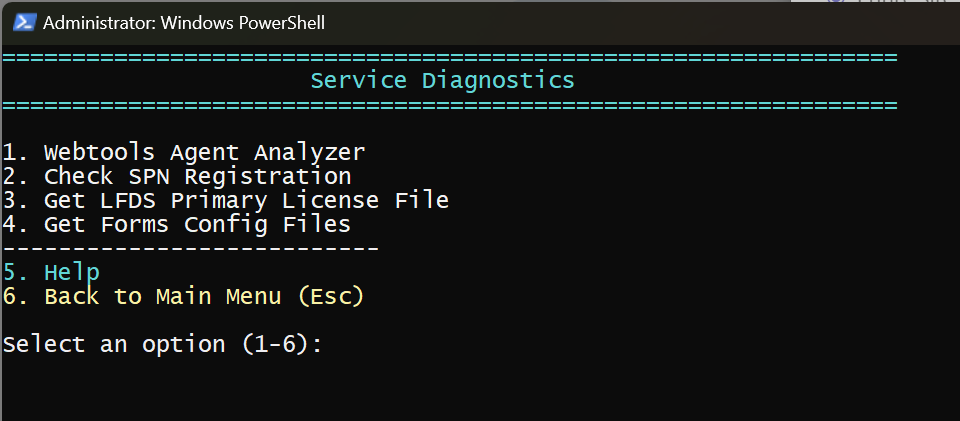This screenshot has height=421, width=960.
Task: Click the top equals-sign separator line
Action: [450, 58]
